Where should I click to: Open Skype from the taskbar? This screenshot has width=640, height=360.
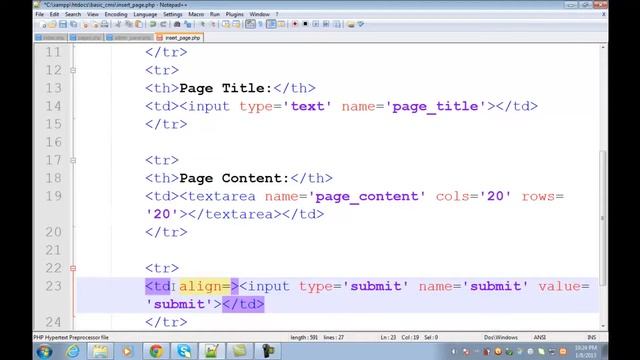tap(184, 351)
